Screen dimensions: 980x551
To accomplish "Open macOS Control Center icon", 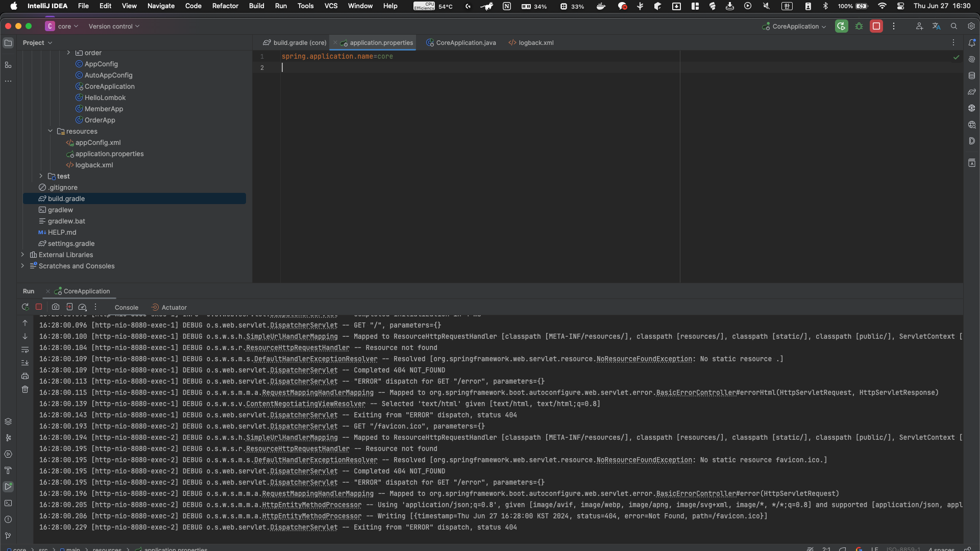I will [x=900, y=6].
